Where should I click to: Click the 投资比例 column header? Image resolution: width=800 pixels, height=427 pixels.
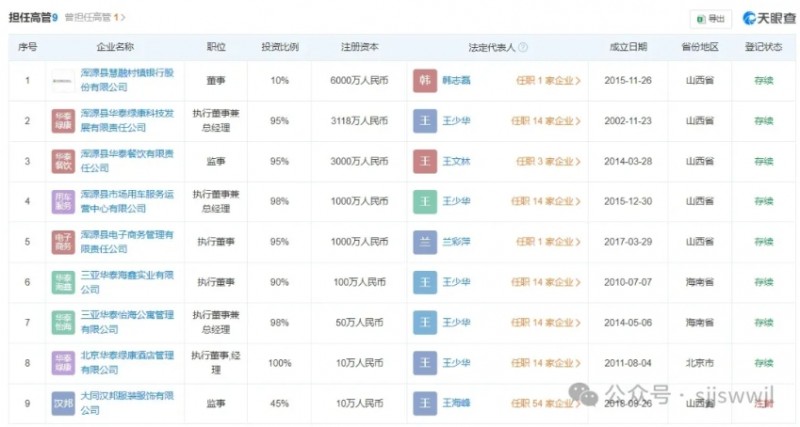coord(280,47)
